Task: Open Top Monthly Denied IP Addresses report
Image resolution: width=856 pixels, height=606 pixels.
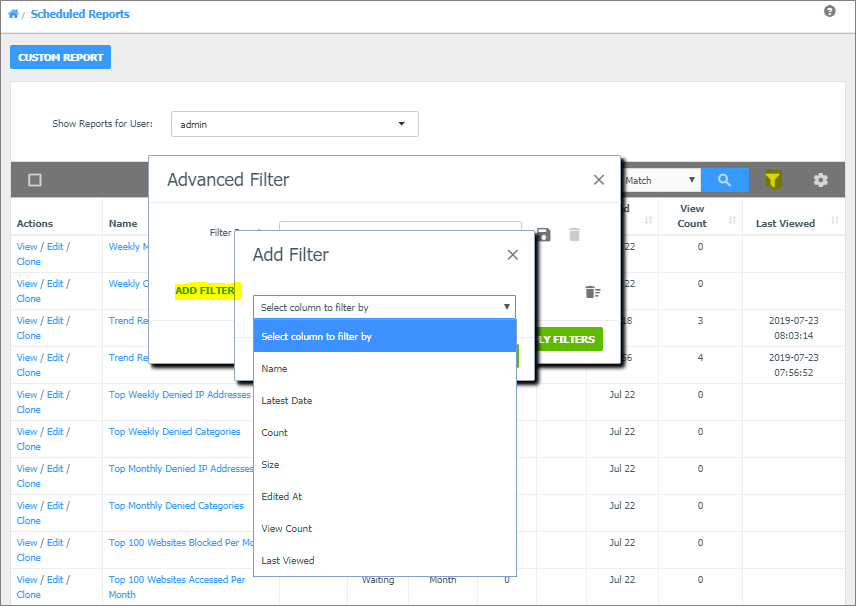Action: click(181, 468)
